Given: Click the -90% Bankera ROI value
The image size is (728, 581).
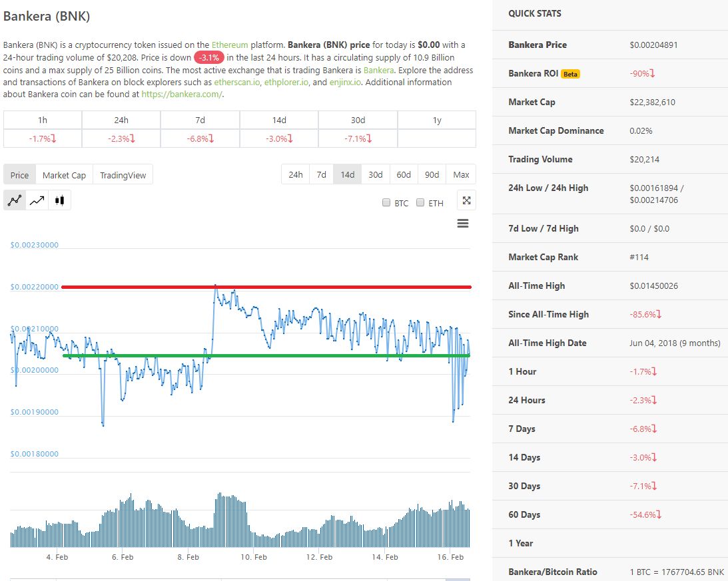Looking at the screenshot, I should [x=642, y=73].
